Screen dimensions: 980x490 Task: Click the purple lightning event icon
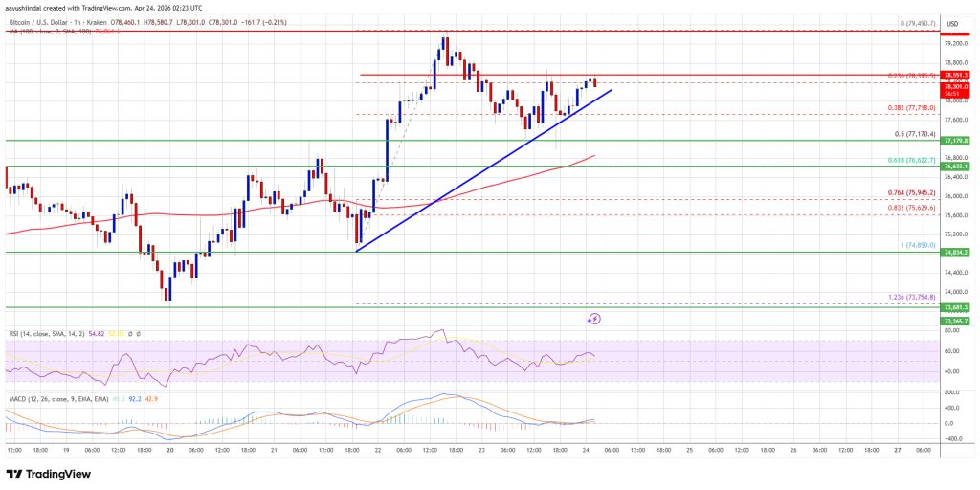pos(594,319)
